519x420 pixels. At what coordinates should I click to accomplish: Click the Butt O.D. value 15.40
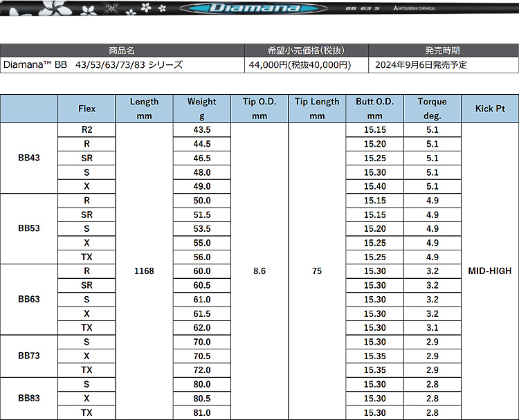click(374, 186)
